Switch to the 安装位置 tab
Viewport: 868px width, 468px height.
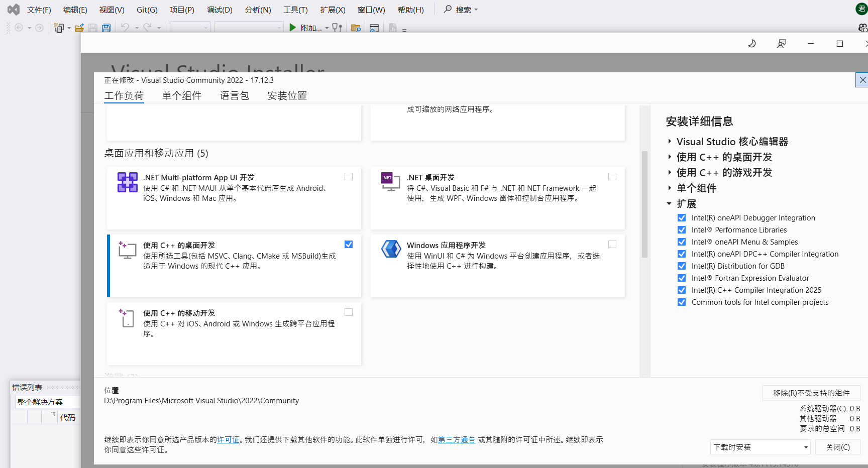(x=287, y=95)
